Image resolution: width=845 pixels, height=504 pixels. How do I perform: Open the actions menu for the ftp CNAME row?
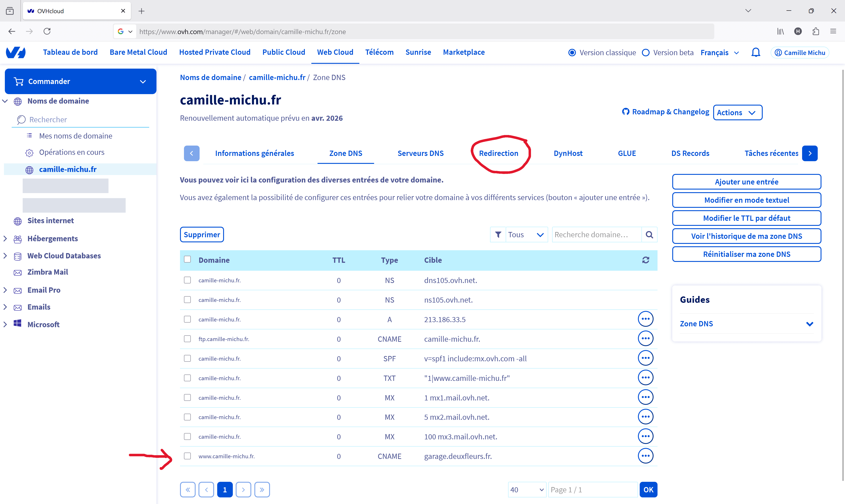(x=645, y=339)
